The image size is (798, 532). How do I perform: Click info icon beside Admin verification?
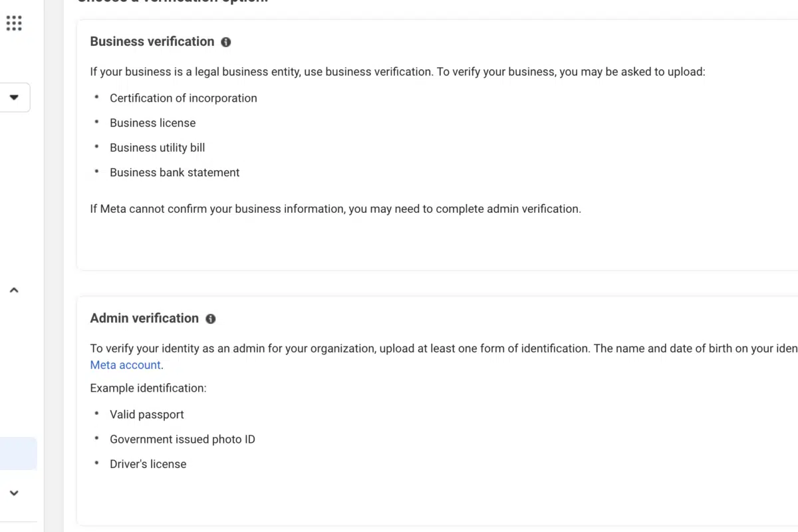coord(211,319)
